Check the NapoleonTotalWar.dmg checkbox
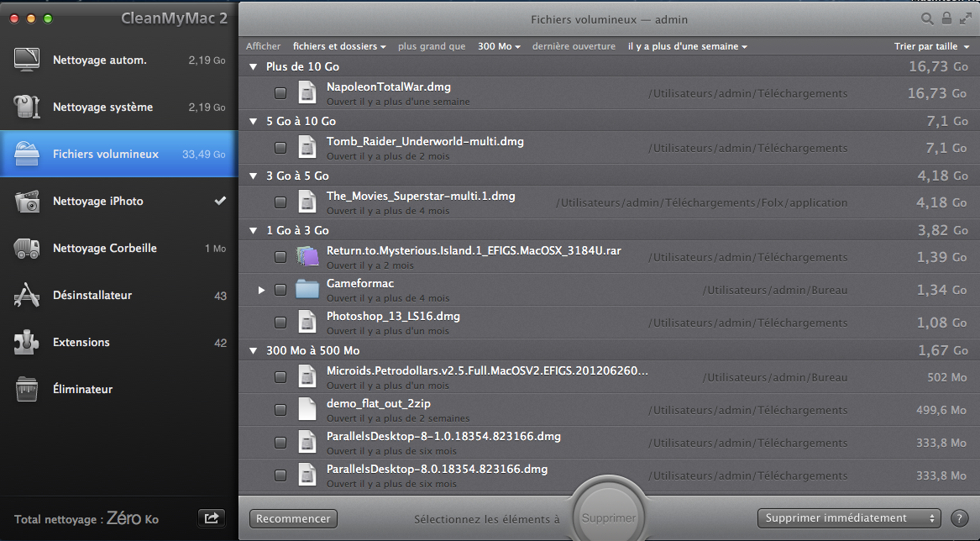 point(280,93)
